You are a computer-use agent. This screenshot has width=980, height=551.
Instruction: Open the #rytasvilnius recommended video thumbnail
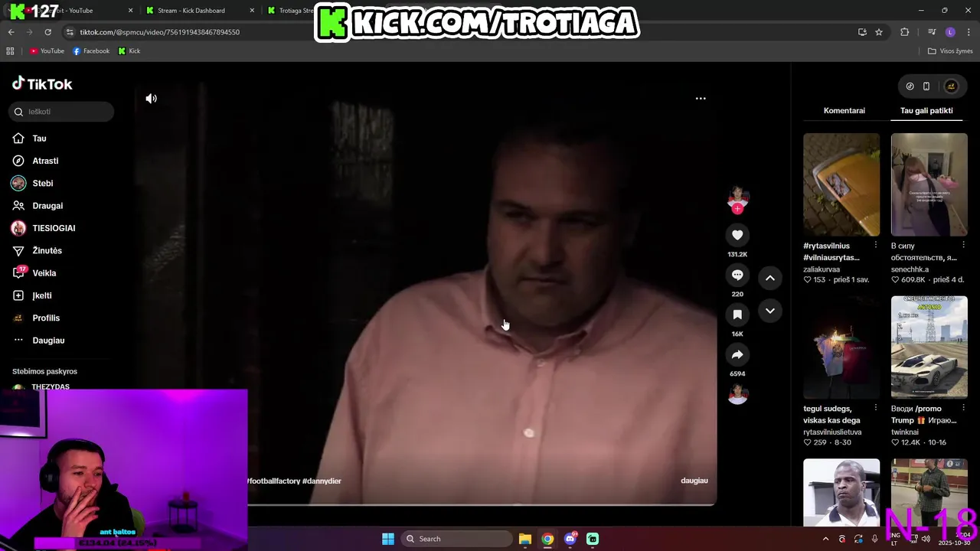point(841,184)
